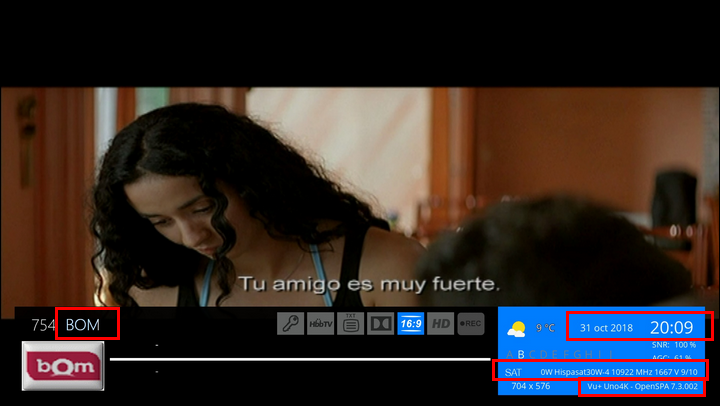Click the Dolby audio icon
The image size is (720, 406).
pyautogui.click(x=381, y=324)
